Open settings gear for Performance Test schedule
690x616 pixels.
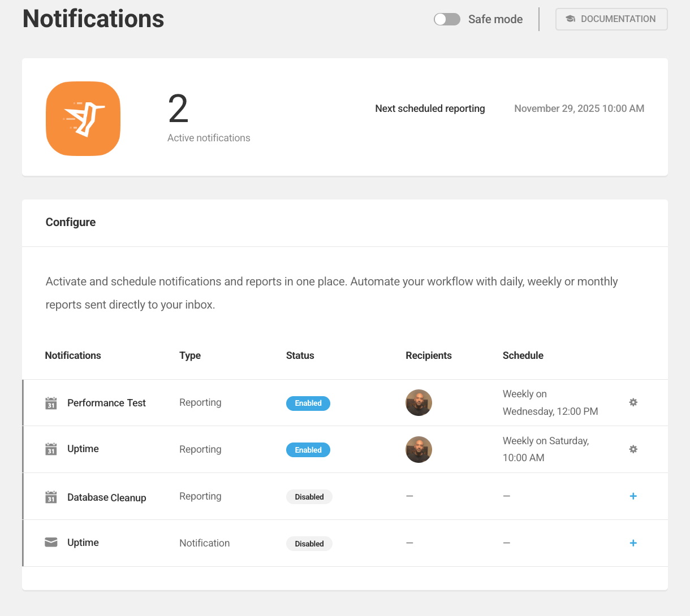tap(633, 402)
